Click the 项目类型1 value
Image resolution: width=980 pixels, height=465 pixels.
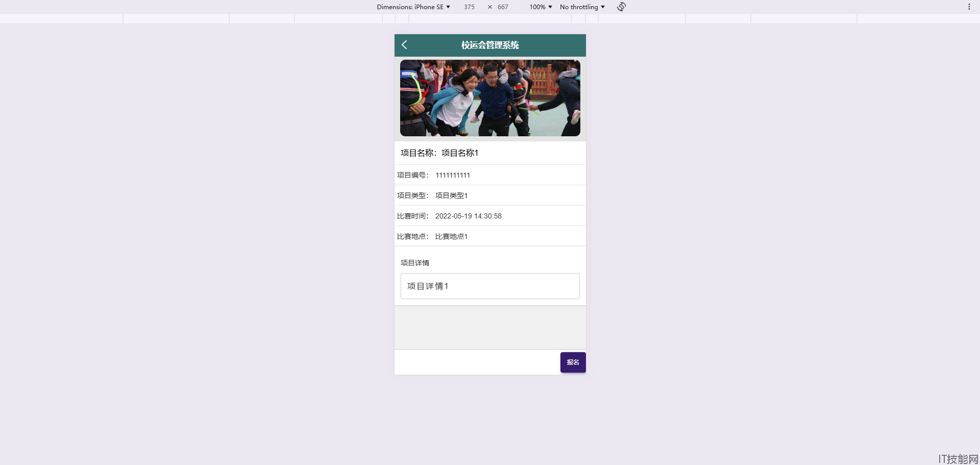(x=451, y=195)
